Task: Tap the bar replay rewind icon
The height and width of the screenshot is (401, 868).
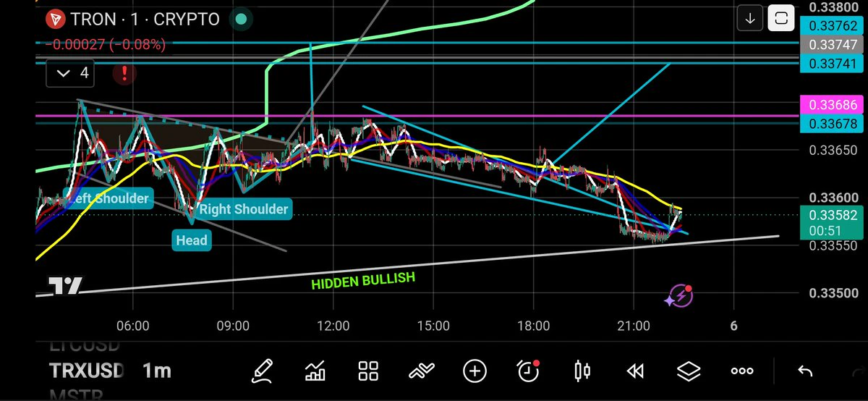Action: 635,371
